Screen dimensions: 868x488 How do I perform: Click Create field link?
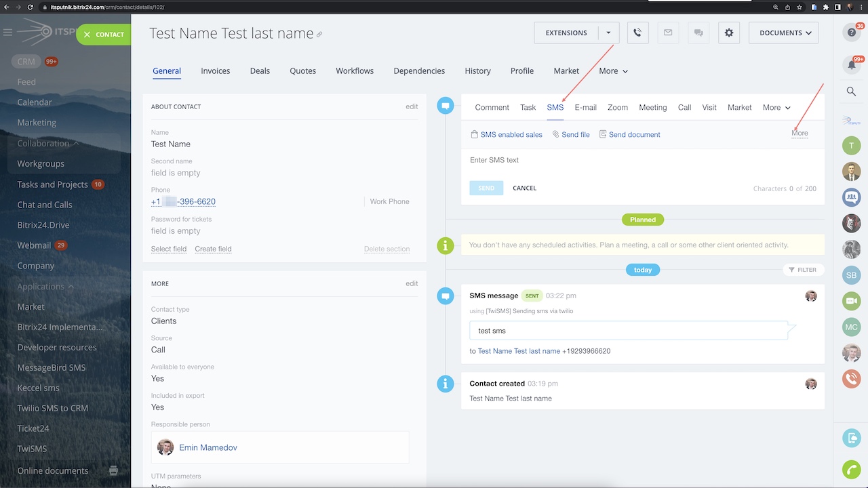click(x=213, y=249)
